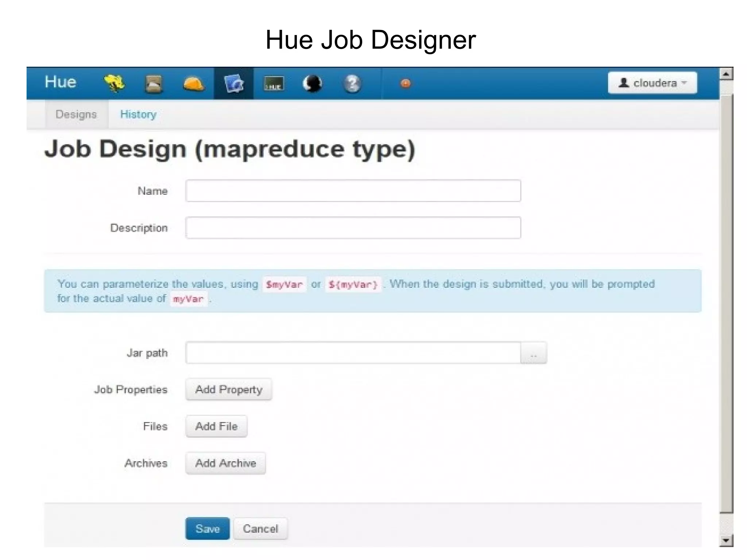Viewport: 747px width, 560px height.
Task: Click the Files label
Action: [155, 426]
